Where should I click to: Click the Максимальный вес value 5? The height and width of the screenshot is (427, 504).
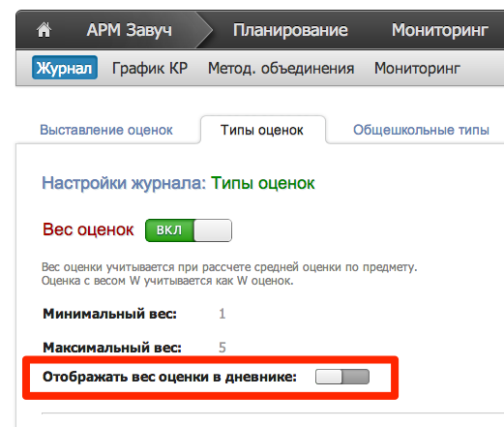pyautogui.click(x=222, y=348)
